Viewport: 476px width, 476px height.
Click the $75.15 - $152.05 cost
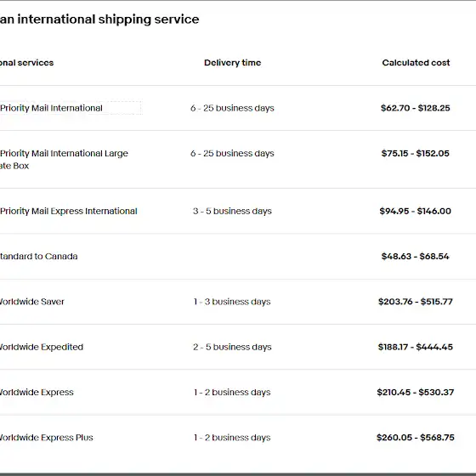(x=416, y=153)
